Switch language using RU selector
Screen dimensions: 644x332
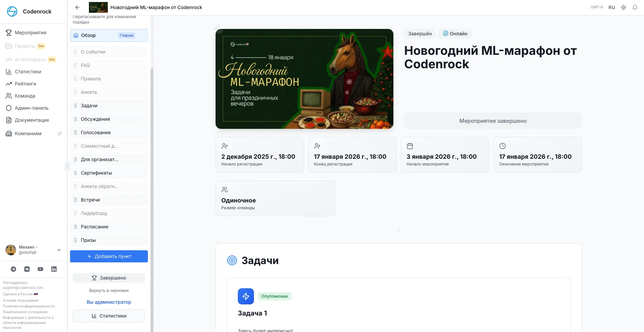612,7
